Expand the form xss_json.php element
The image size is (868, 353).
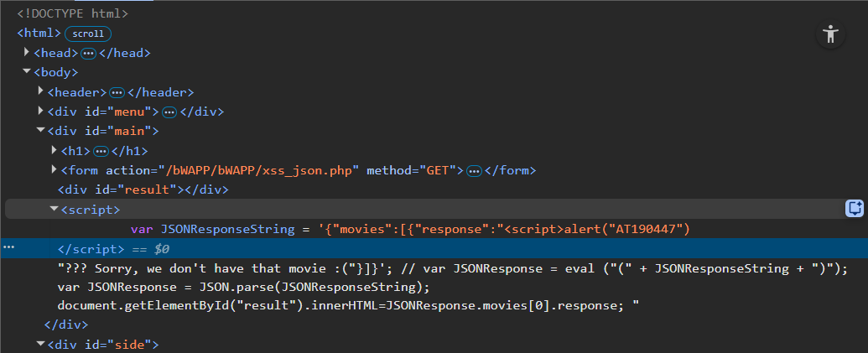(x=55, y=170)
